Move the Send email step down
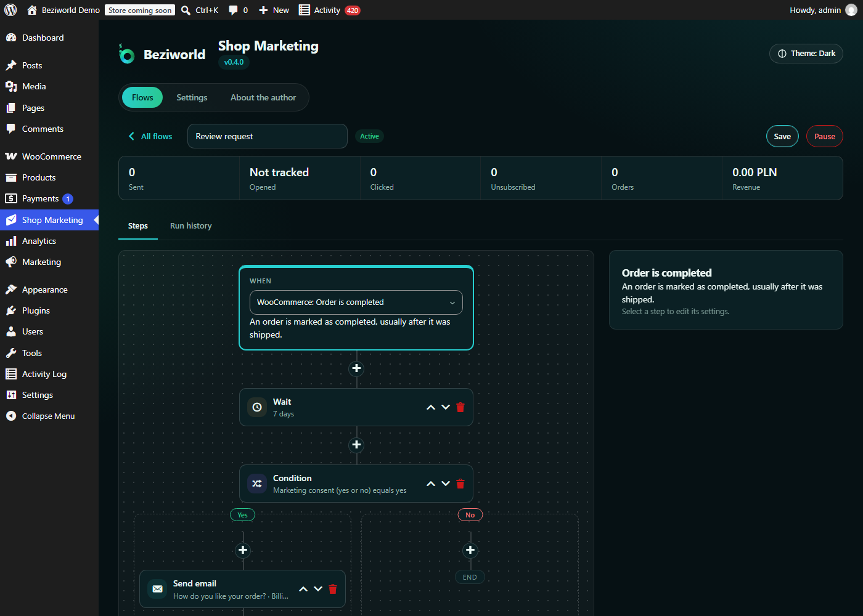Viewport: 863px width, 616px height. 318,589
